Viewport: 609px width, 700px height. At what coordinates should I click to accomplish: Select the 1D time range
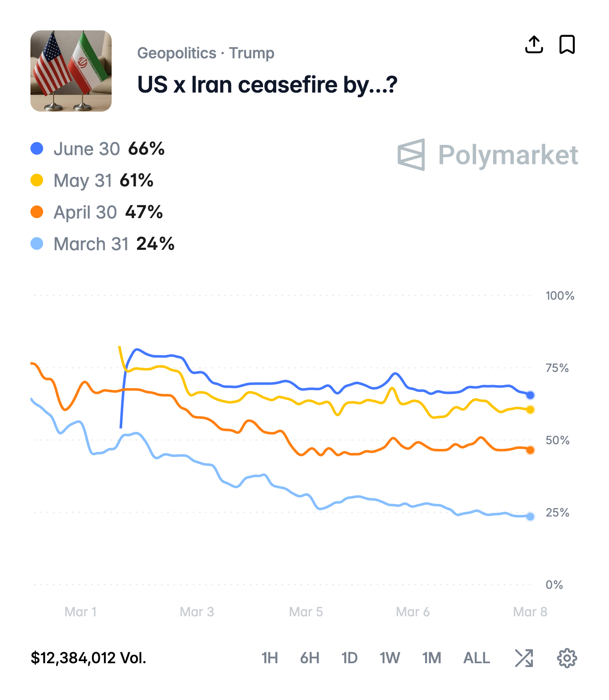[349, 658]
